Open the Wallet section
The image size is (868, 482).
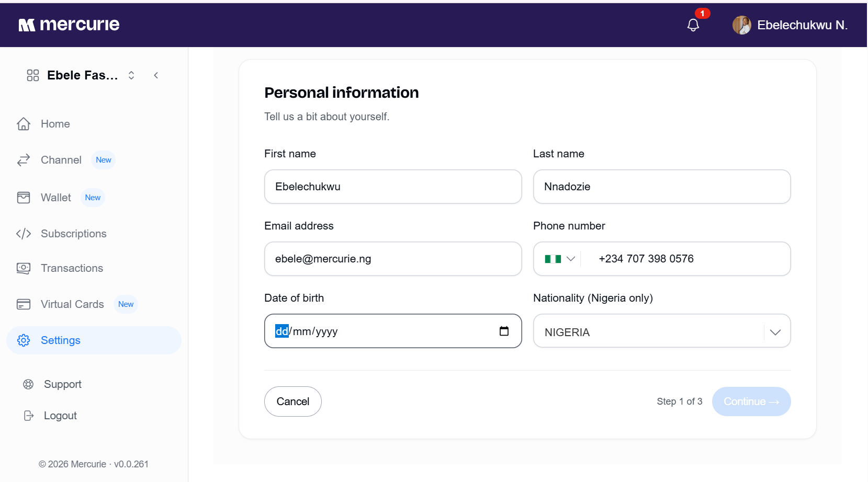pyautogui.click(x=56, y=198)
